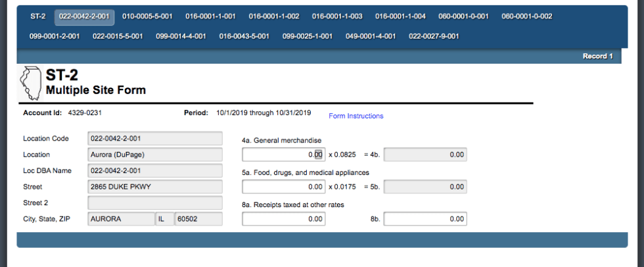Click the Location Code field

tap(154, 139)
